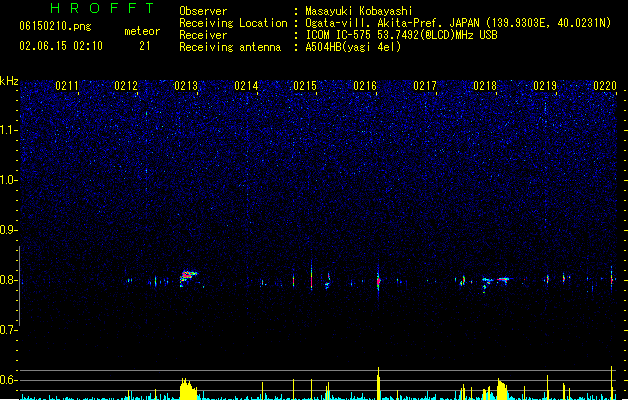Click the strong red echo near 0216
The height and width of the screenshot is (400, 629).
(x=378, y=281)
